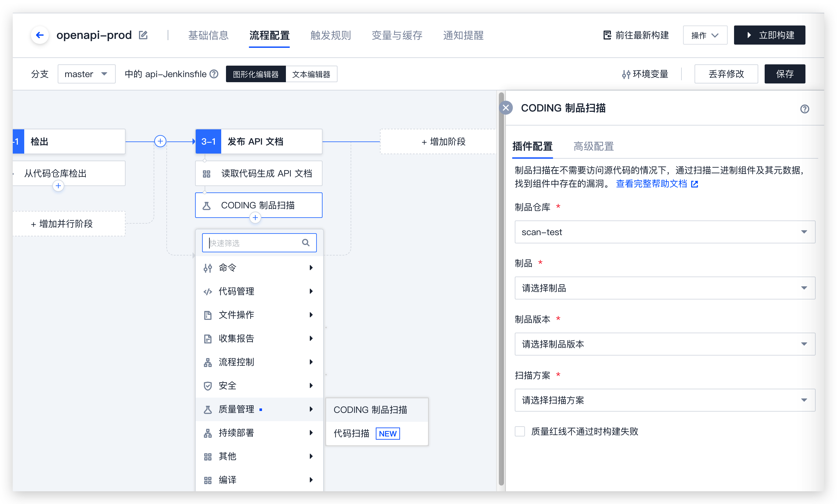The height and width of the screenshot is (504, 837).
Task: Click the 流程控制 hierarchy icon
Action: [207, 362]
